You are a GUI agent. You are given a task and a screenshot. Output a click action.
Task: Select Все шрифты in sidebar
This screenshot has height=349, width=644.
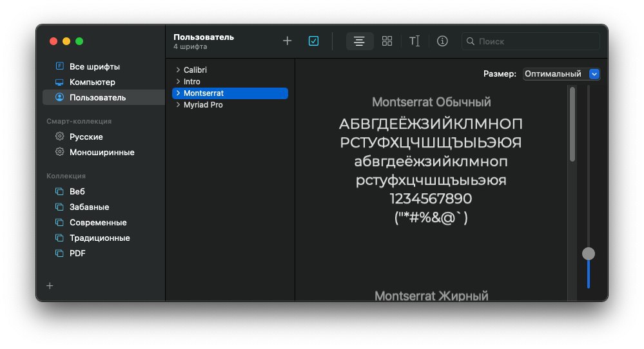[104, 66]
